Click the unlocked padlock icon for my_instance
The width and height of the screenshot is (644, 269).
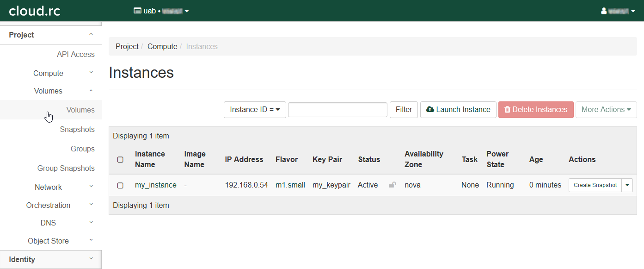pos(392,185)
